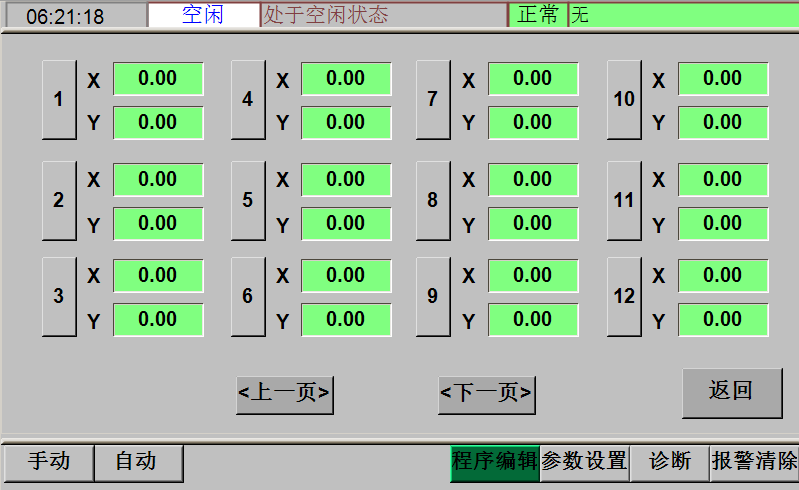Image resolution: width=799 pixels, height=490 pixels.
Task: Switch to 自动 automatic mode
Action: tap(138, 462)
